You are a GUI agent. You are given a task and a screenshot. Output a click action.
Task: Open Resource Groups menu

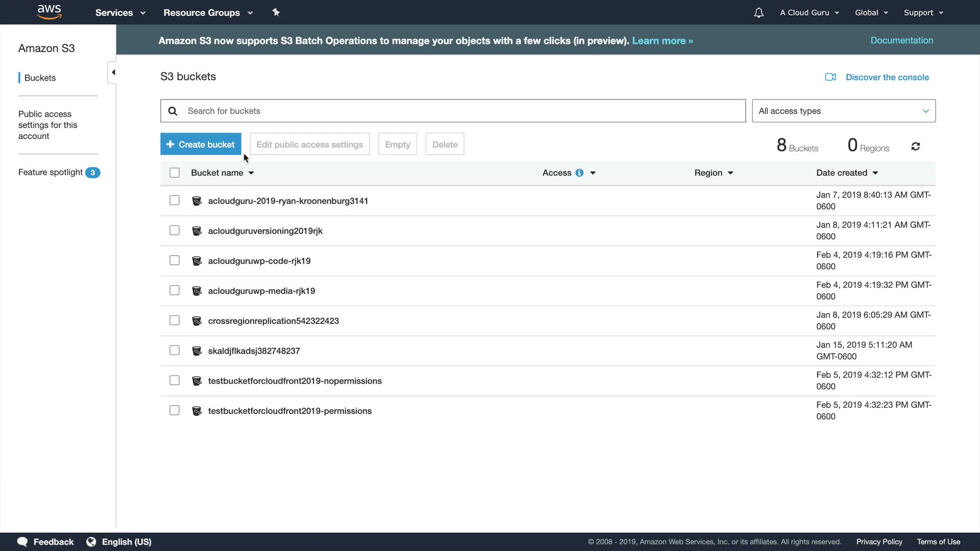pos(208,13)
